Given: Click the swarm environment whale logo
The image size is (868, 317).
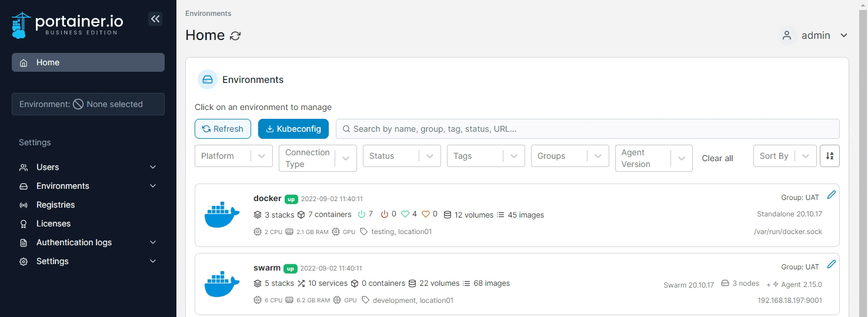Looking at the screenshot, I should coord(222,284).
